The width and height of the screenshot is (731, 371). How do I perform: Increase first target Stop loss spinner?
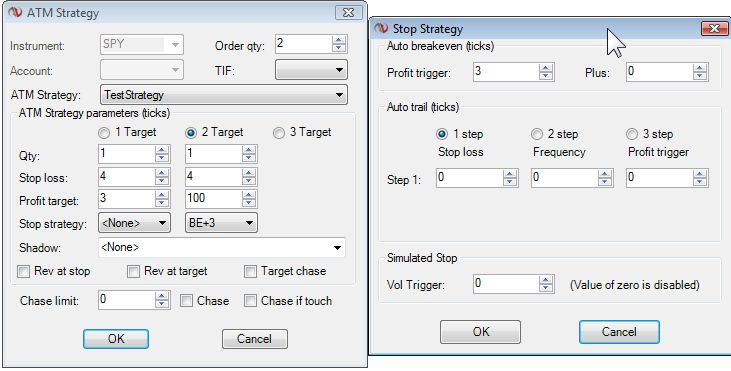pos(162,173)
